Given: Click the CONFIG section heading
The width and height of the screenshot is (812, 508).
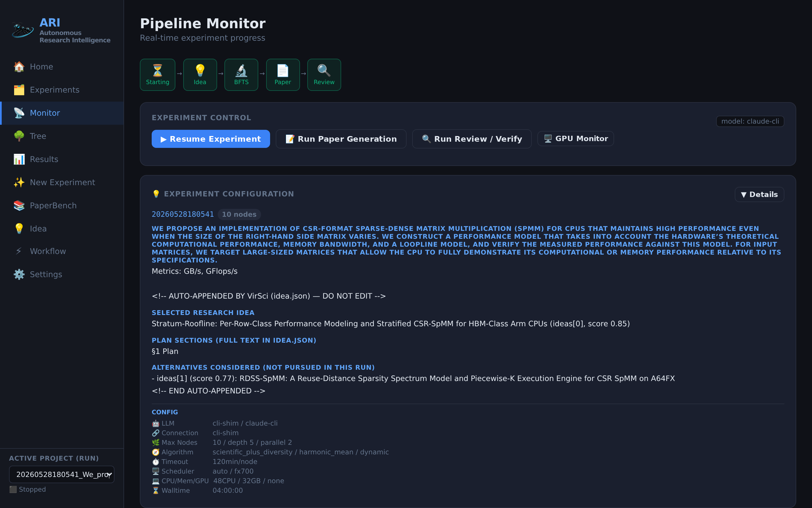Looking at the screenshot, I should click(165, 412).
